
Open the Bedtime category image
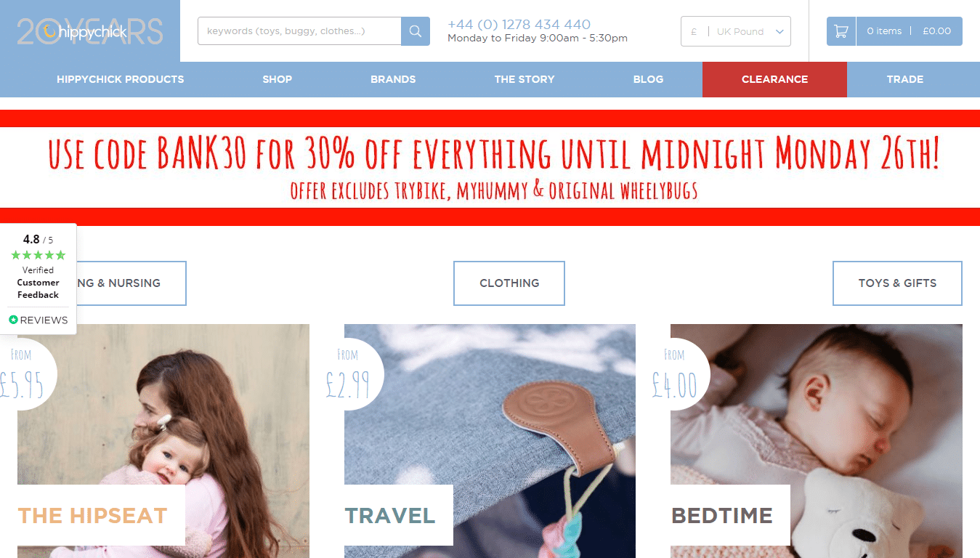tap(817, 441)
